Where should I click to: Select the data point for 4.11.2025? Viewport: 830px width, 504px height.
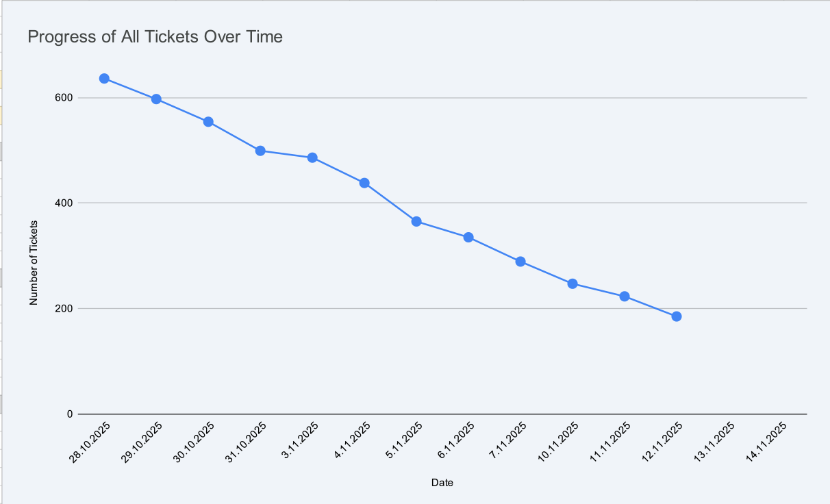click(364, 183)
